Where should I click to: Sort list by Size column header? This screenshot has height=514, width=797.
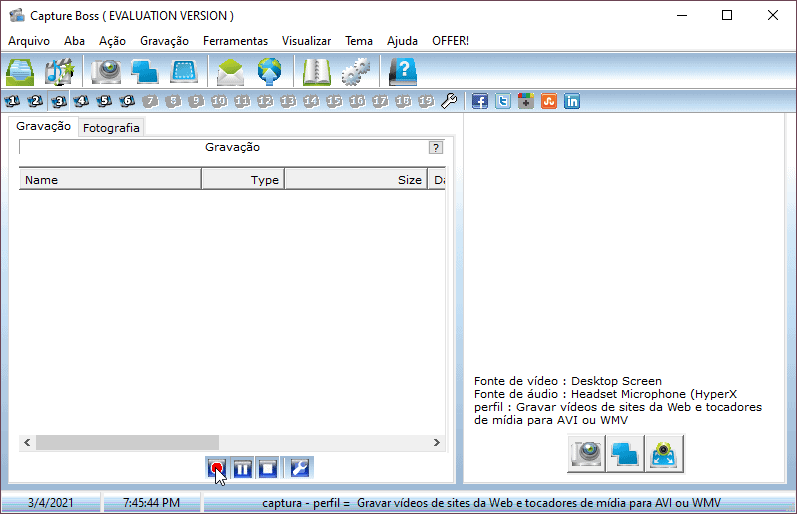click(356, 179)
